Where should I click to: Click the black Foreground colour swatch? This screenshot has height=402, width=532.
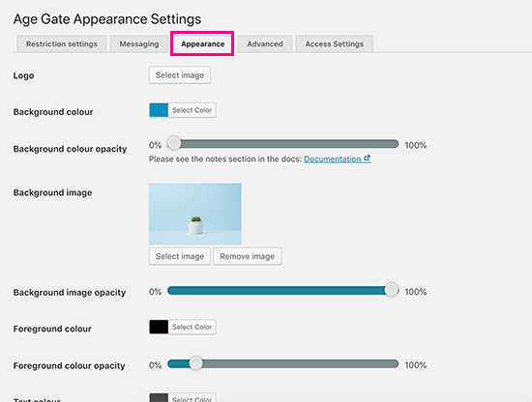coord(159,327)
